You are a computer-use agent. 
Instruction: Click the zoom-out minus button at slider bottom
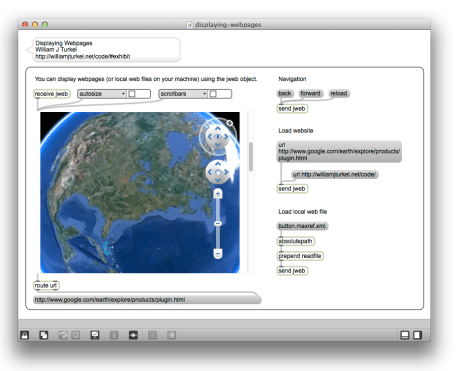click(x=218, y=254)
